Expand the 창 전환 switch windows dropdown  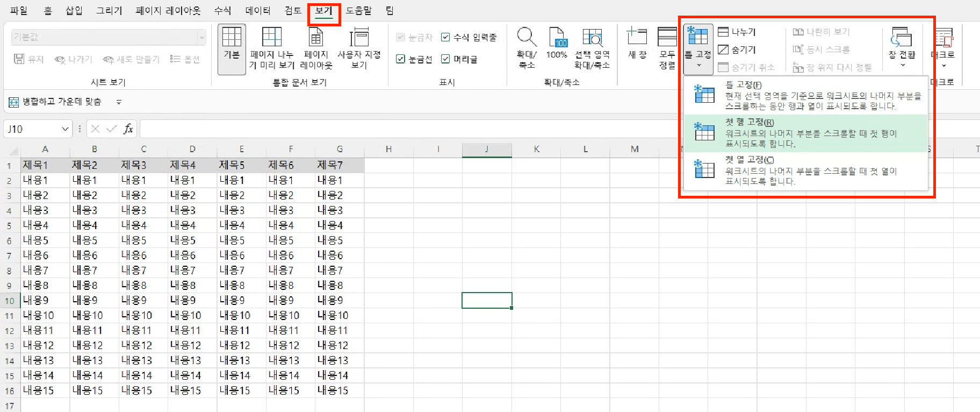902,48
